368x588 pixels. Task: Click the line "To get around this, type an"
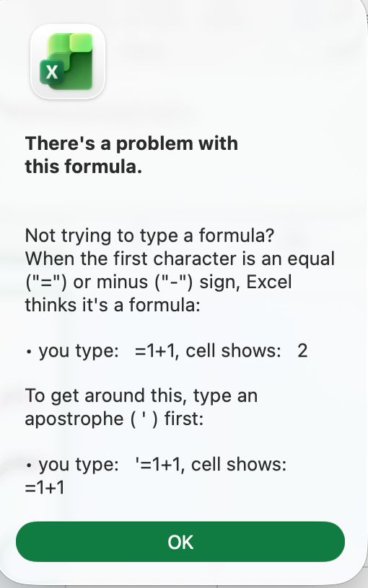[x=141, y=396]
